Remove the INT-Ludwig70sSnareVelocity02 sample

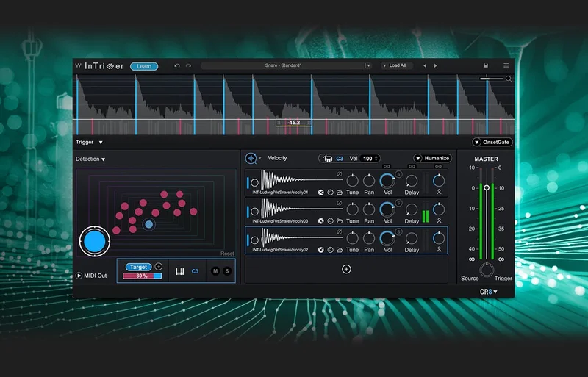(x=320, y=250)
